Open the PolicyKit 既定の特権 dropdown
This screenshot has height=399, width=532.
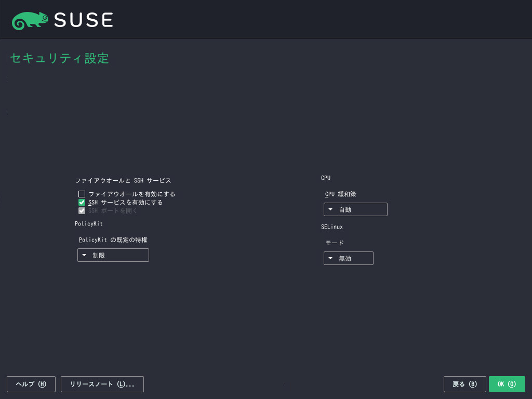pos(113,255)
